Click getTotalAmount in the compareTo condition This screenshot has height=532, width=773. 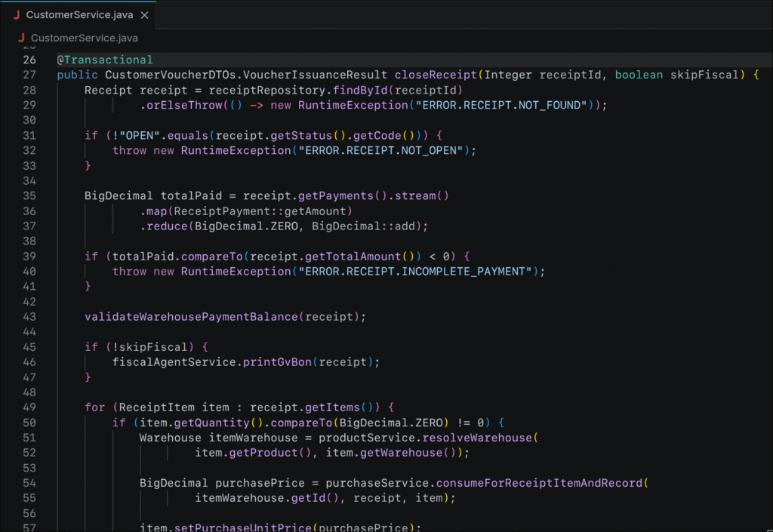[x=353, y=256]
